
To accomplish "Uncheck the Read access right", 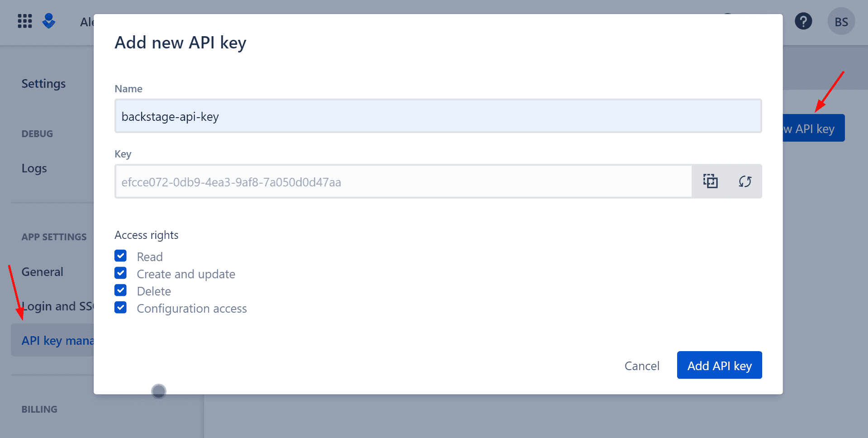I will (x=120, y=256).
